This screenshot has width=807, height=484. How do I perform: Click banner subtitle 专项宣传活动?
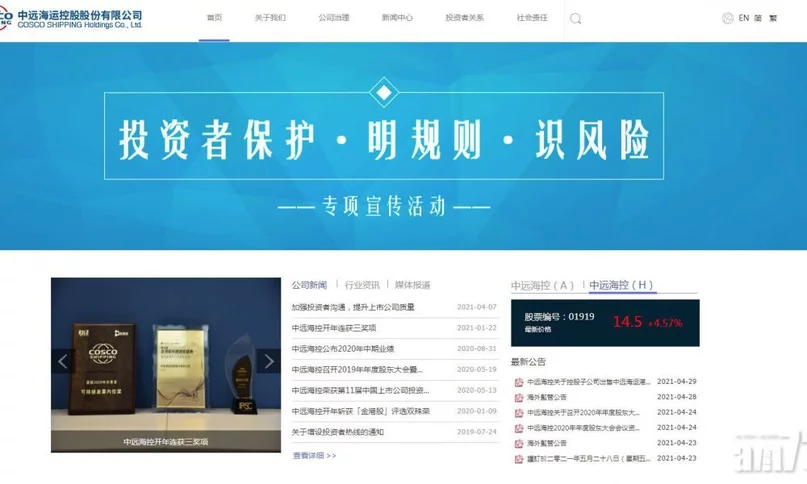384,206
